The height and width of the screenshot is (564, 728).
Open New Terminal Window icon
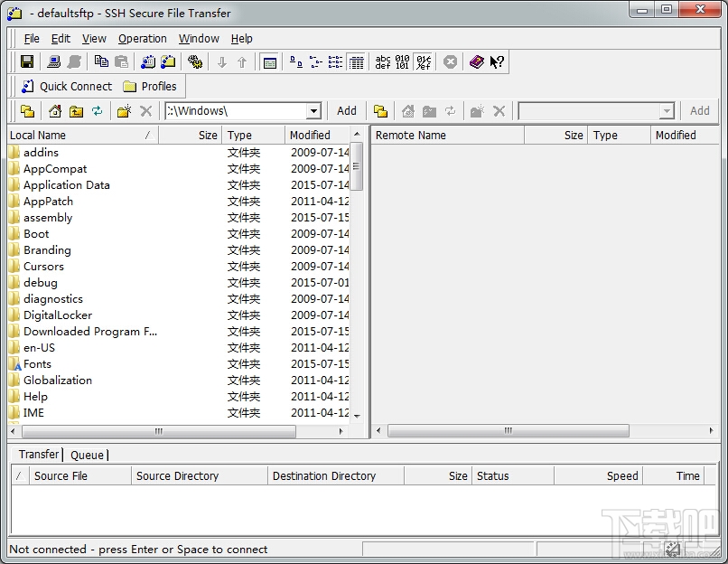(148, 61)
